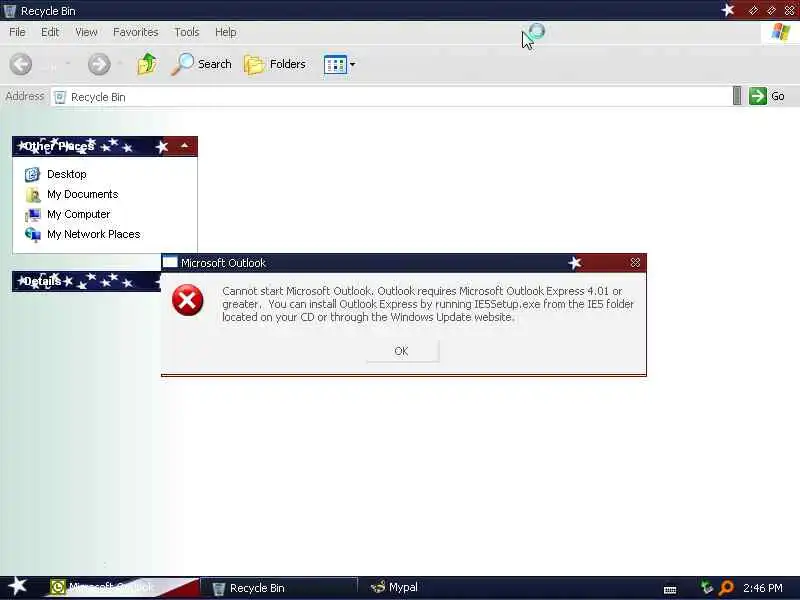The image size is (800, 600).
Task: Go up one folder level
Action: point(147,64)
